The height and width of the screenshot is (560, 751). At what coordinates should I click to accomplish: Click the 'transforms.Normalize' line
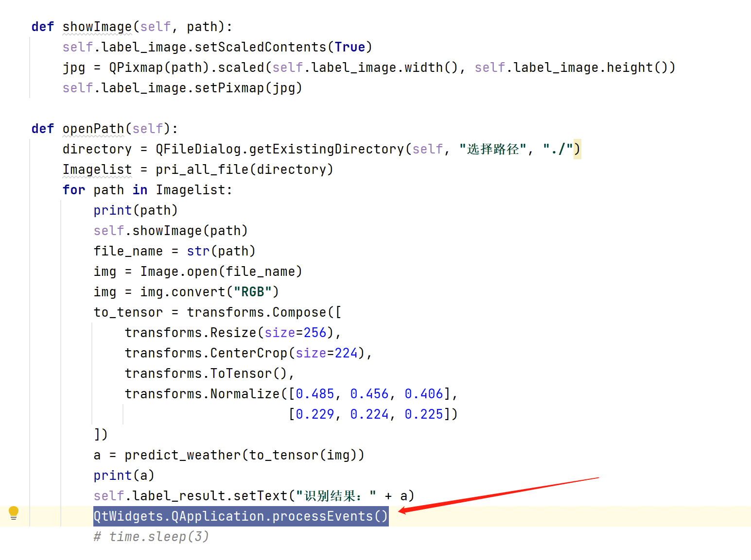tap(291, 394)
